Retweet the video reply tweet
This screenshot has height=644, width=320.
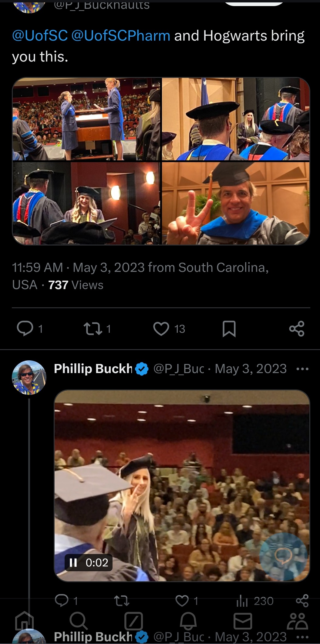point(121,601)
